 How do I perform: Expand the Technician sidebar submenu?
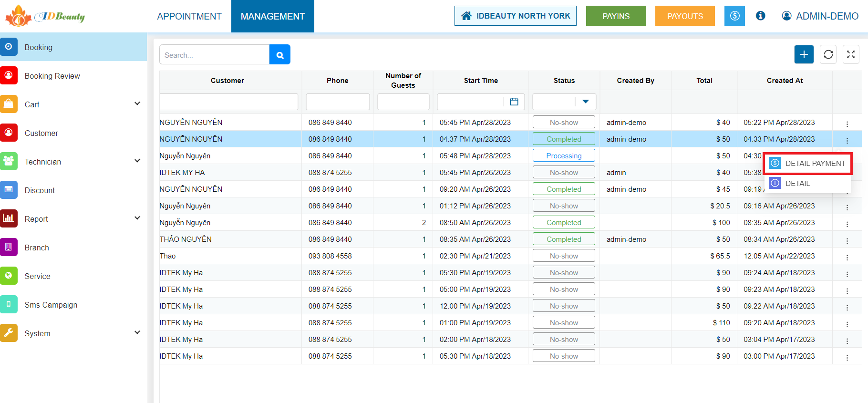coord(137,161)
